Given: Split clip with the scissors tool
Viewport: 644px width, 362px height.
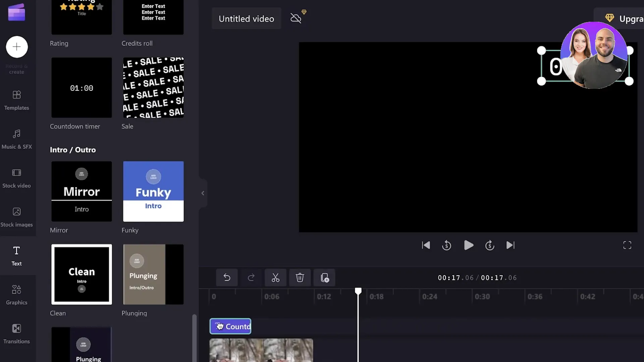Looking at the screenshot, I should pyautogui.click(x=275, y=278).
